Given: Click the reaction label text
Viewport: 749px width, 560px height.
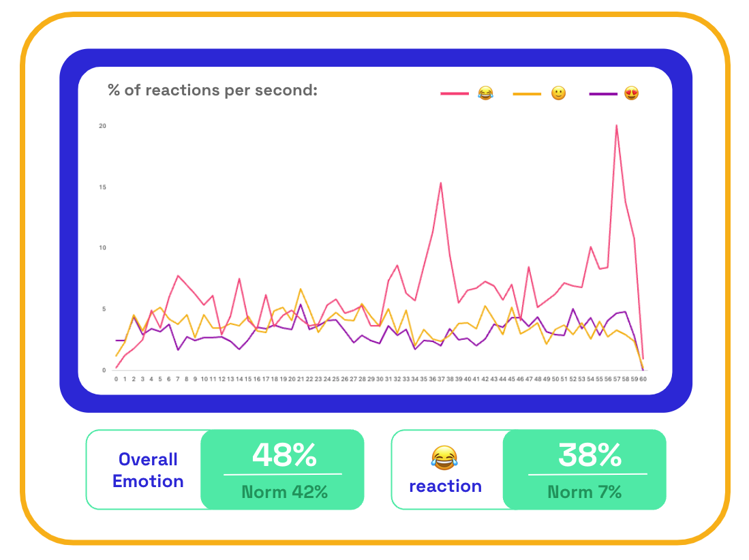Looking at the screenshot, I should 446,486.
